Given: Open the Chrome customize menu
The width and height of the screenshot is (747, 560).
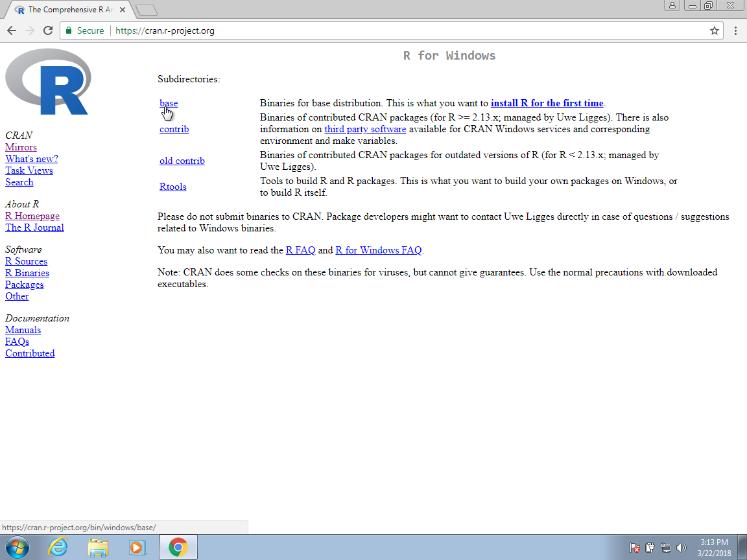Looking at the screenshot, I should pyautogui.click(x=735, y=30).
